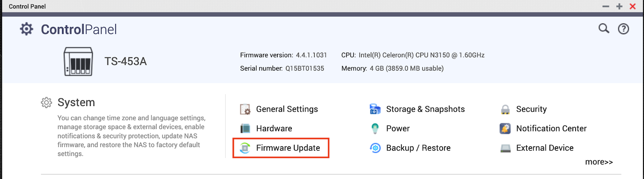Click the TS-453A NAS device image
Image resolution: width=644 pixels, height=179 pixels.
pos(78,62)
